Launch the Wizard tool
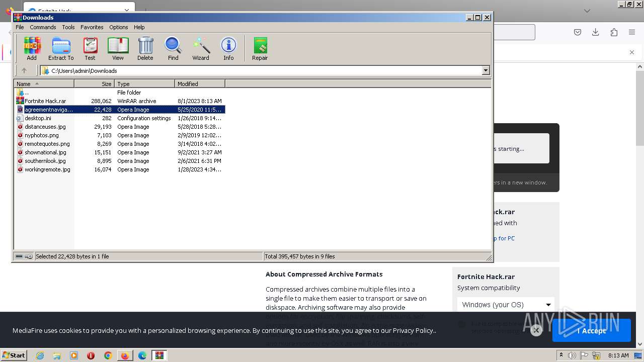 pyautogui.click(x=201, y=49)
